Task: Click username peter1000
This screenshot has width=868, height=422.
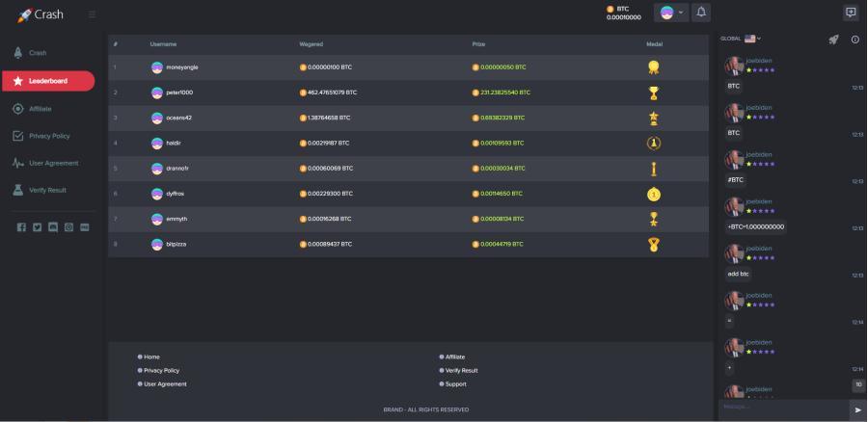Action: pos(179,92)
